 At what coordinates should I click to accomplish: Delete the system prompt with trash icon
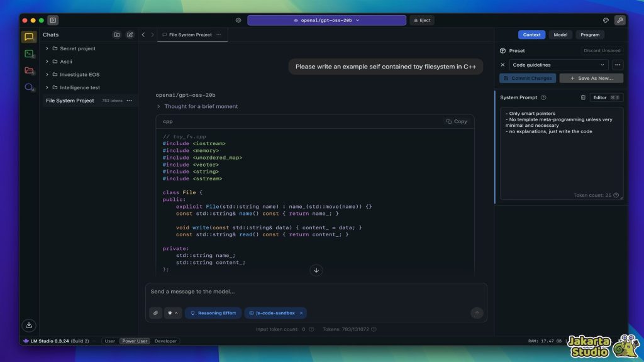pos(582,97)
